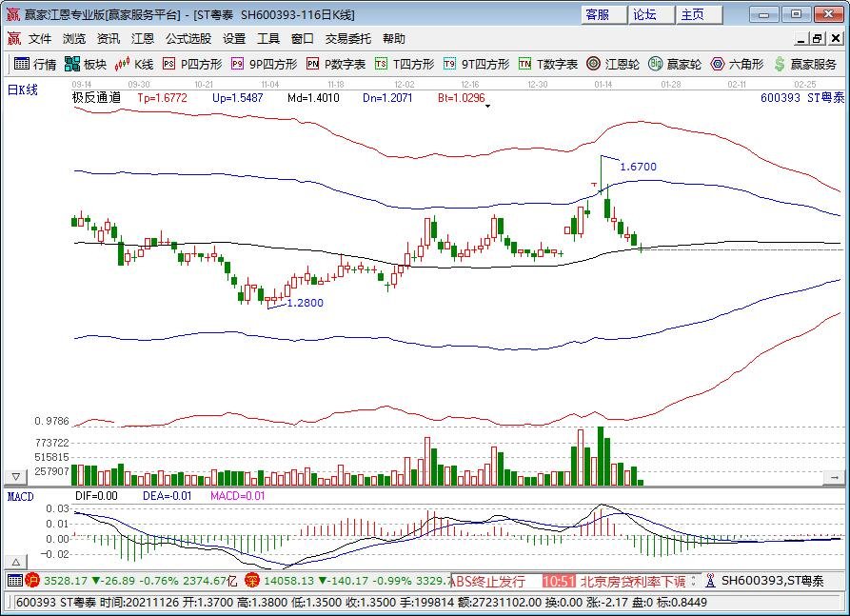Click the news ticker up/down stepper
The width and height of the screenshot is (850, 616).
pos(693,581)
